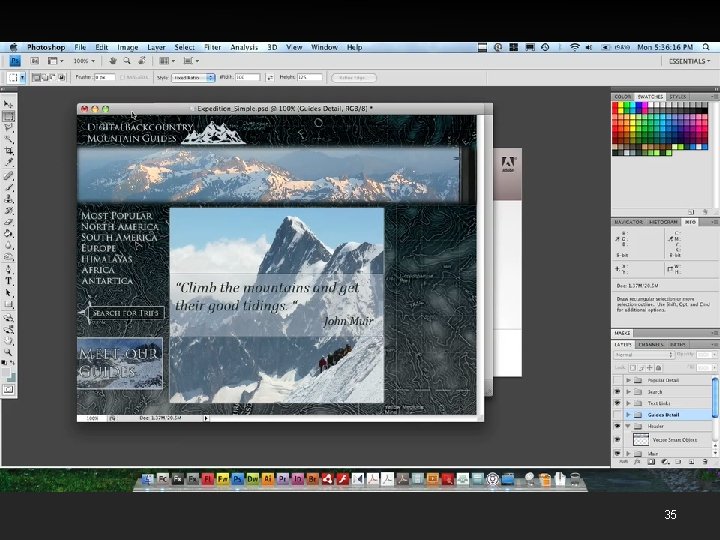Open the Normal blend mode dropdown
Image resolution: width=720 pixels, height=540 pixels.
(x=644, y=355)
